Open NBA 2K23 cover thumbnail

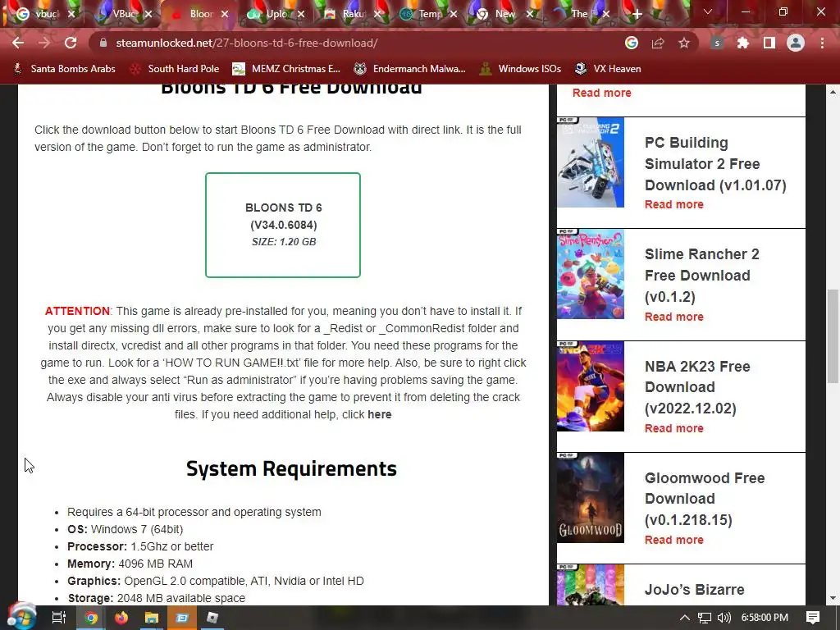(591, 386)
